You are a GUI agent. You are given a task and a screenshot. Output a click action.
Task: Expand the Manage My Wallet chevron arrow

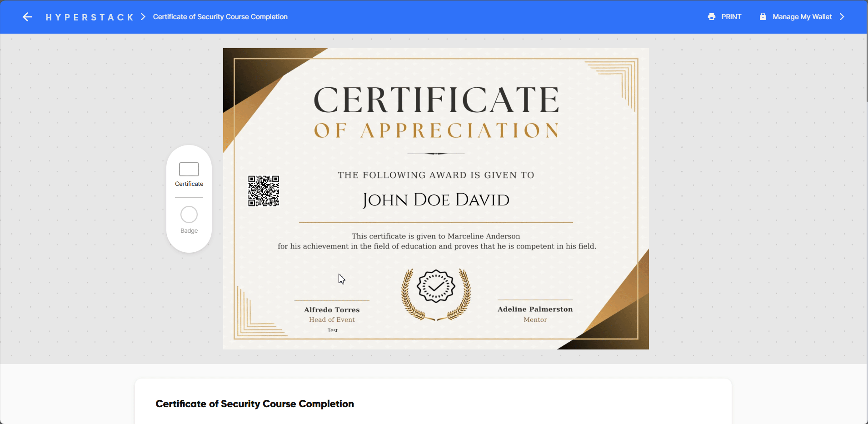[x=842, y=17]
